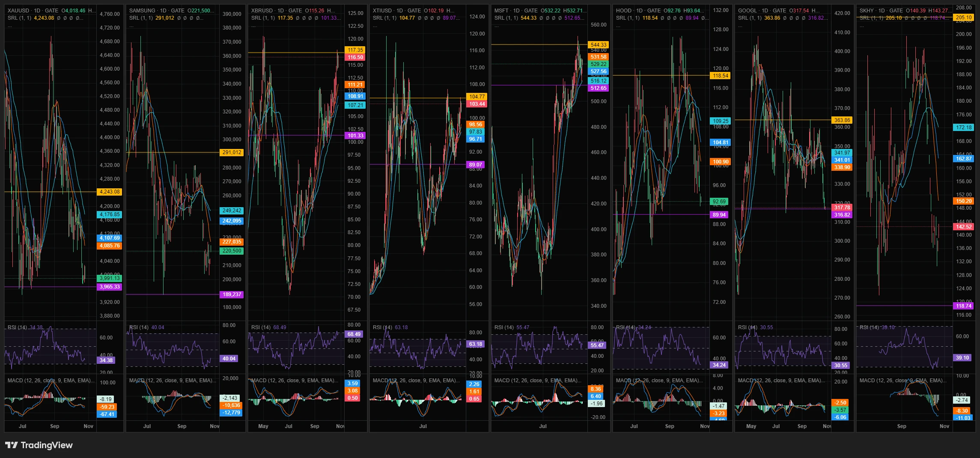
Task: Expand the ellipsis row under MSFT SRL
Action: 497,26
